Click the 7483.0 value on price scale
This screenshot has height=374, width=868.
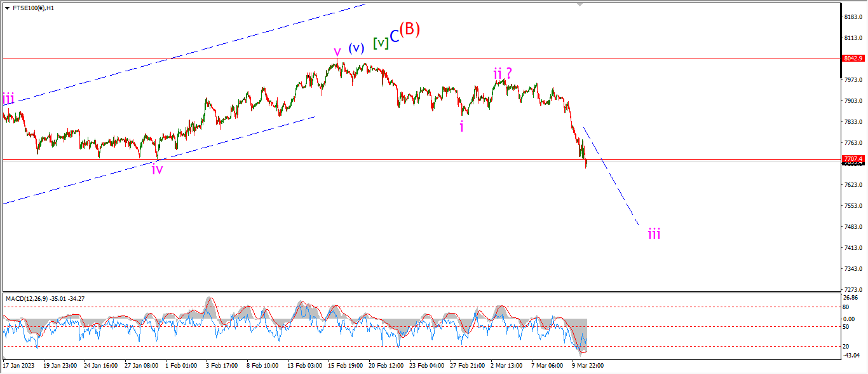tap(851, 226)
